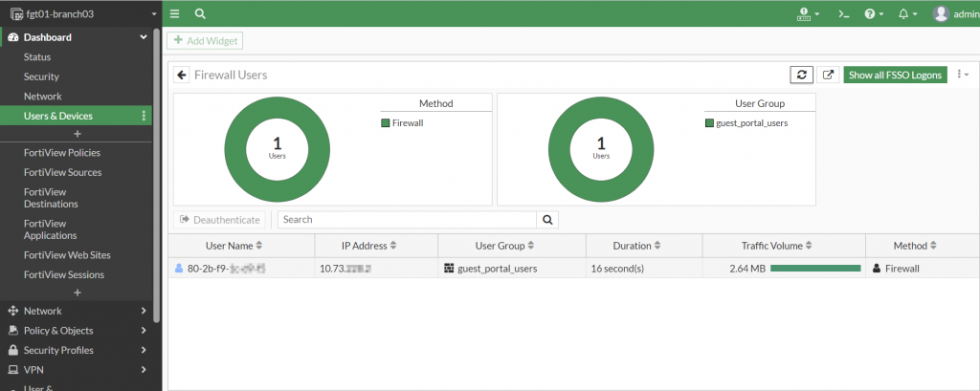Open the search magnifier in top bar

pyautogui.click(x=199, y=13)
